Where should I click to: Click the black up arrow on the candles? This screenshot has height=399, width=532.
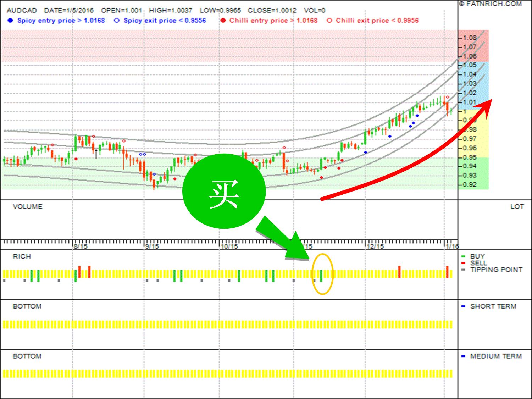(96, 154)
